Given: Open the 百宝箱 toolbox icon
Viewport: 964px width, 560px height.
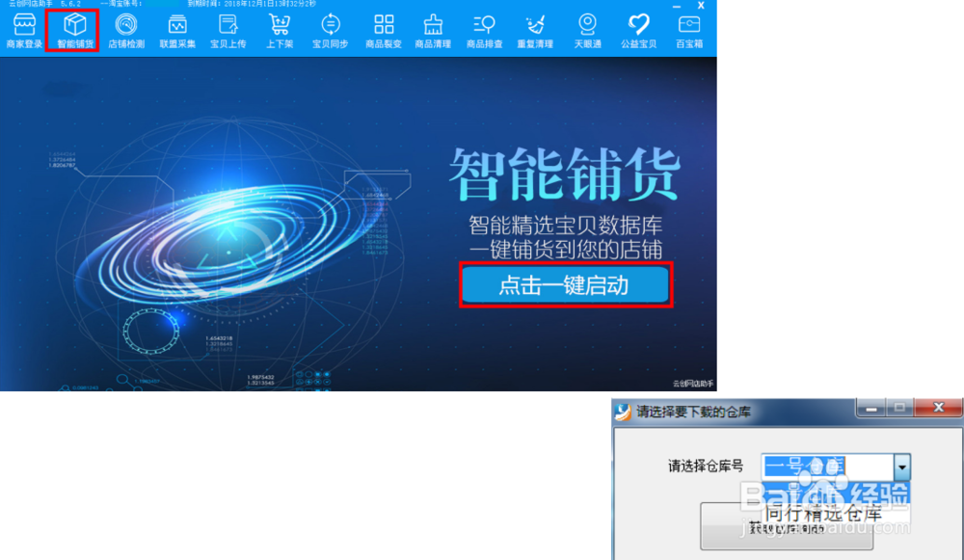Looking at the screenshot, I should click(689, 31).
